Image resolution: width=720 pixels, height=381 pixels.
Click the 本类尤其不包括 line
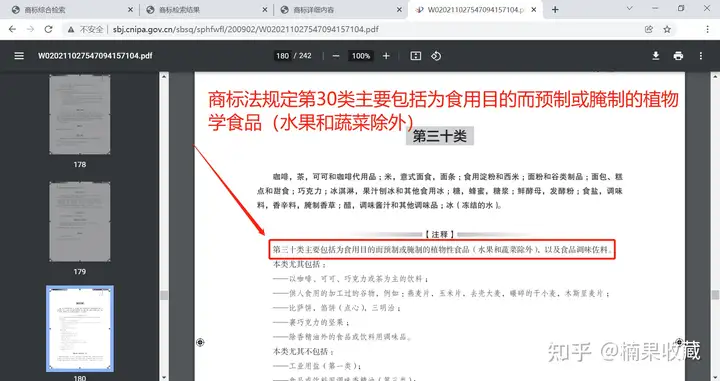pos(304,352)
